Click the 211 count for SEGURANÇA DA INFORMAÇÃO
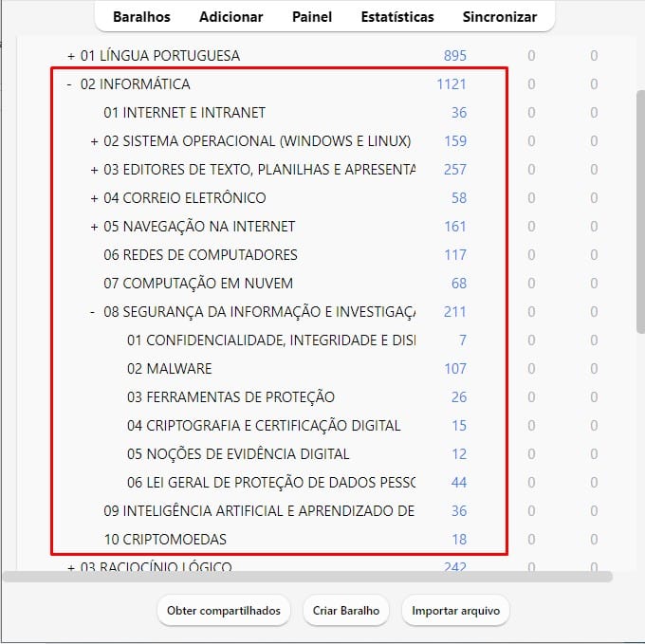The width and height of the screenshot is (645, 644). click(x=455, y=311)
